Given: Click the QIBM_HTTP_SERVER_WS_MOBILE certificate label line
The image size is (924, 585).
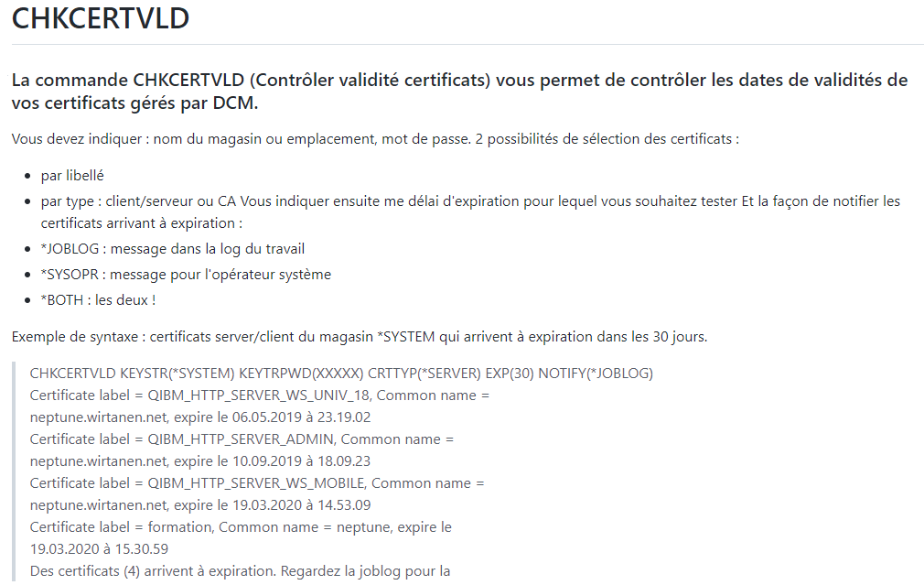Looking at the screenshot, I should tap(257, 483).
